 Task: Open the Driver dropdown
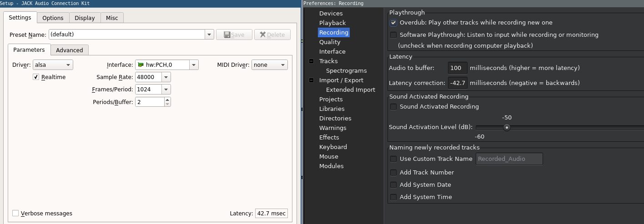(53, 65)
